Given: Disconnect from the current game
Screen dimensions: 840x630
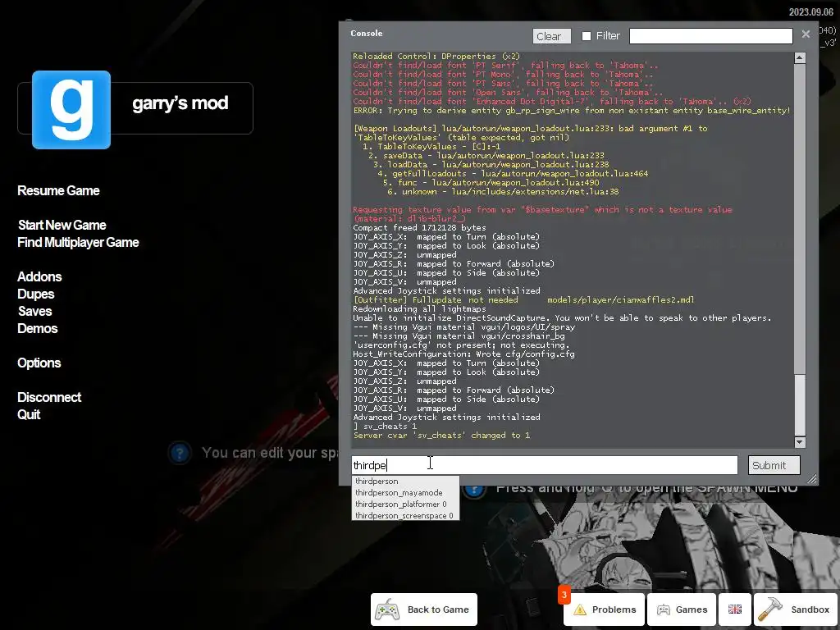Looking at the screenshot, I should [x=49, y=398].
